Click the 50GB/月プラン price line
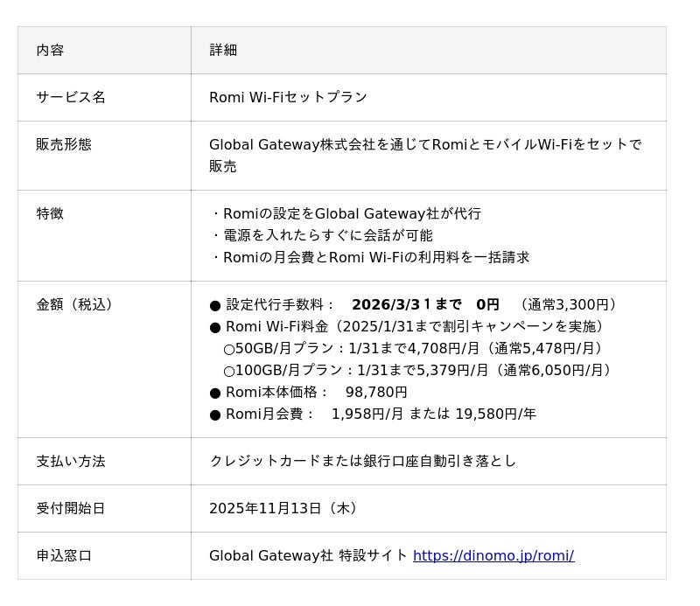The height and width of the screenshot is (606, 700). point(413,348)
